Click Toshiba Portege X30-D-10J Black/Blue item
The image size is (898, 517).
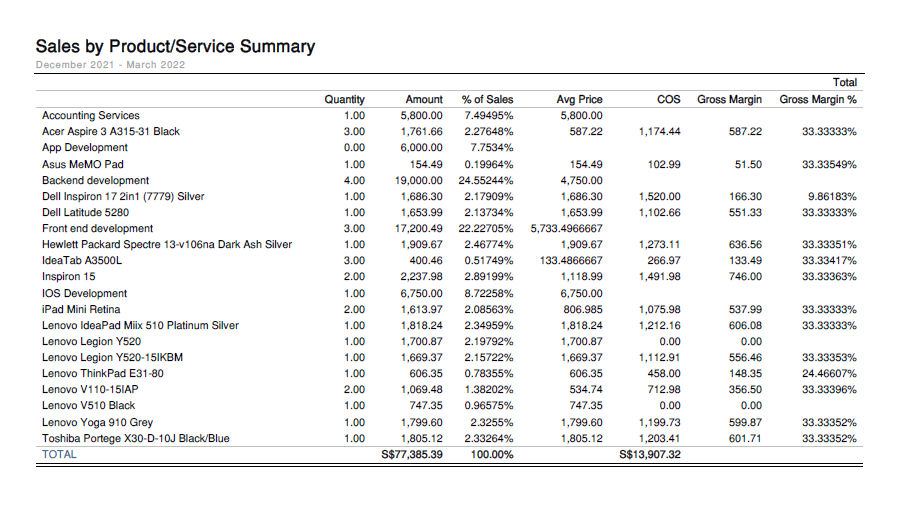(x=136, y=438)
